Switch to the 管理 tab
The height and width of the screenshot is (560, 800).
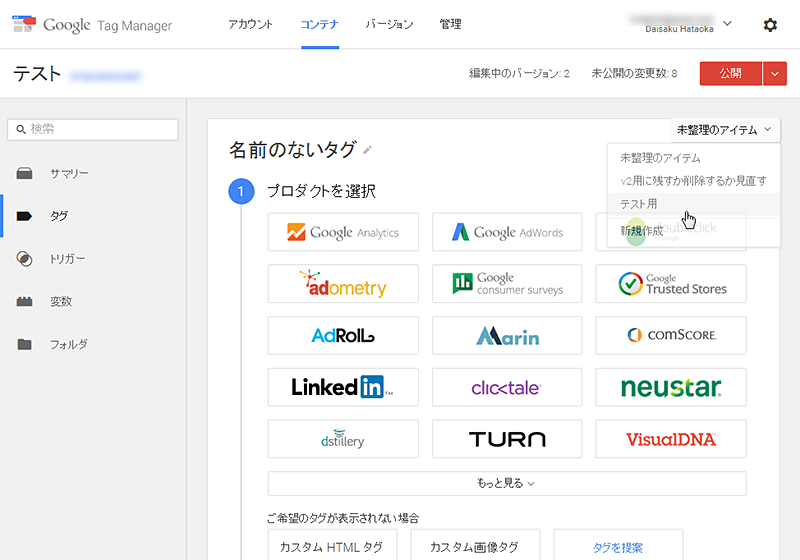[450, 24]
